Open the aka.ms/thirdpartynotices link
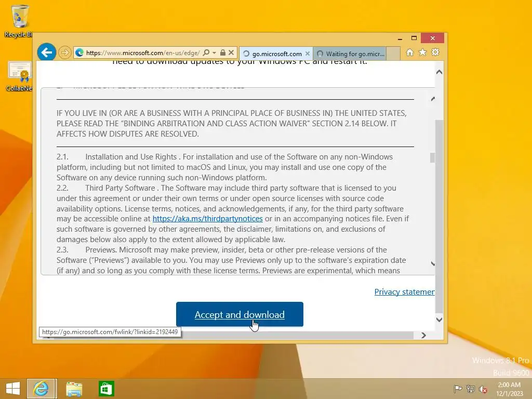 click(208, 219)
